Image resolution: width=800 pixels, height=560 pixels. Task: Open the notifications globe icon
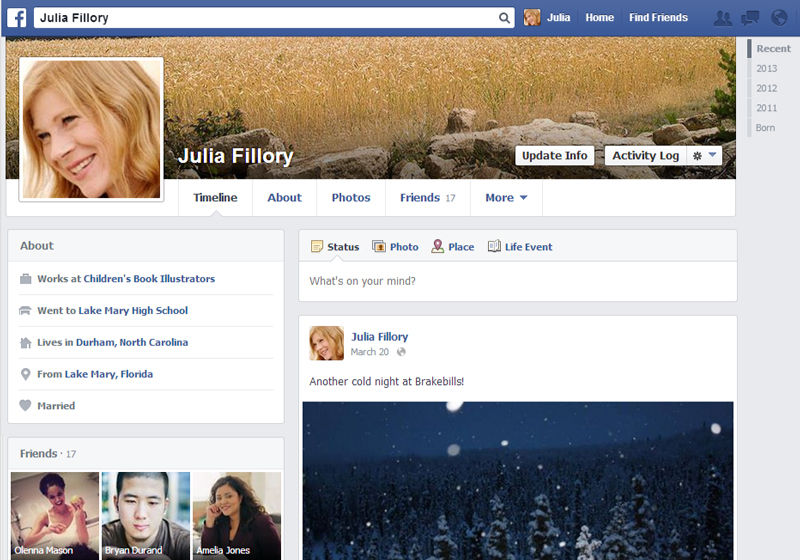777,18
